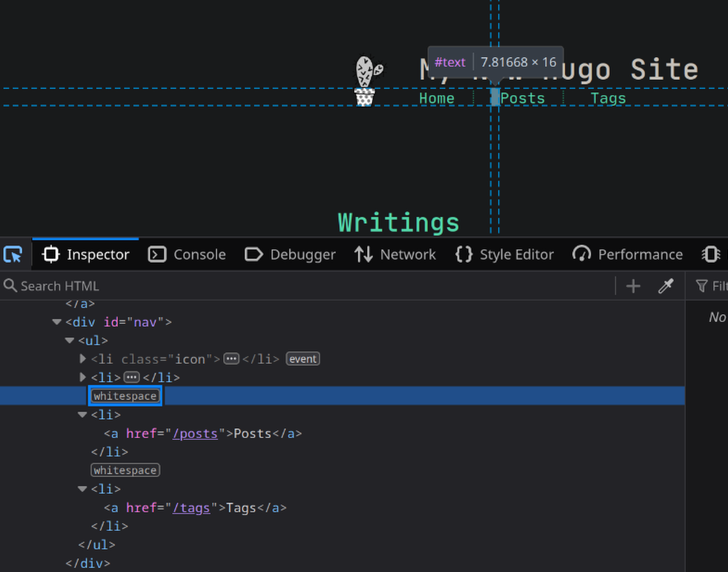Switch to the Debugger tab
The height and width of the screenshot is (572, 728).
(290, 254)
